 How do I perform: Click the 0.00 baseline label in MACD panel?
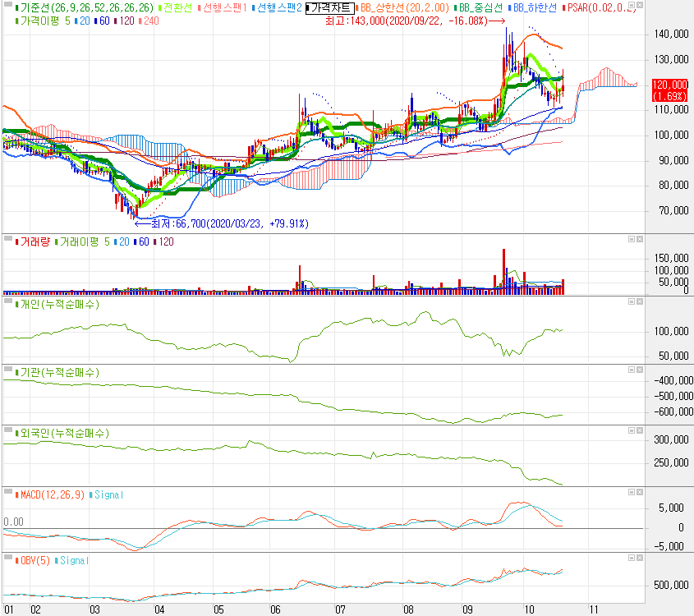[x=14, y=522]
